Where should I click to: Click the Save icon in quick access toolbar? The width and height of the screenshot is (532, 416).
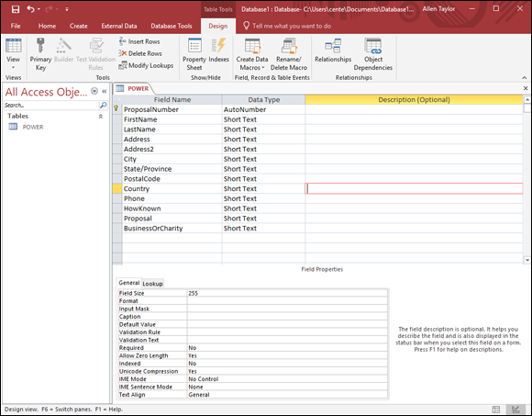pos(16,9)
